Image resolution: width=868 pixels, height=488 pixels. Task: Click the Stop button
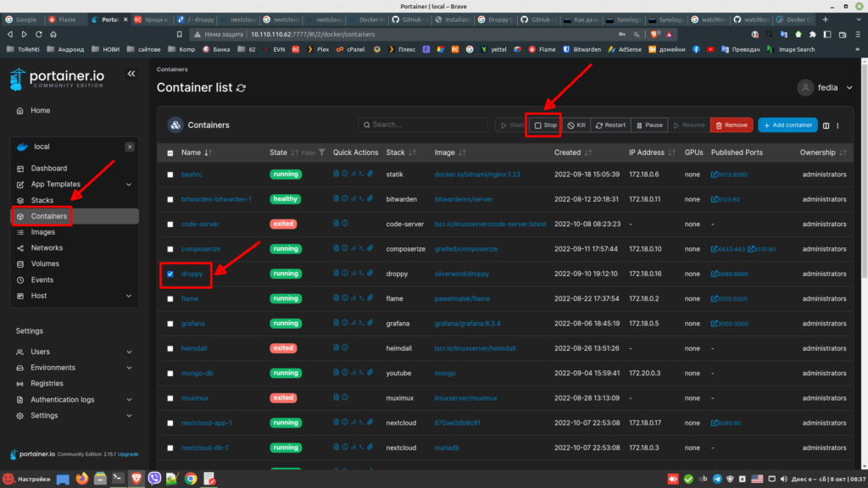tap(546, 125)
